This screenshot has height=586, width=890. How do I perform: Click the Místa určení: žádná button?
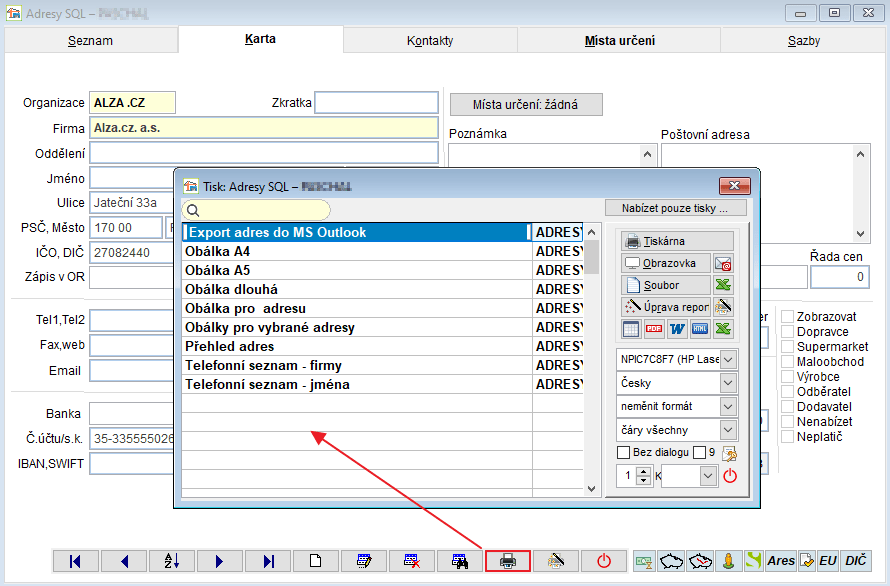(x=526, y=104)
